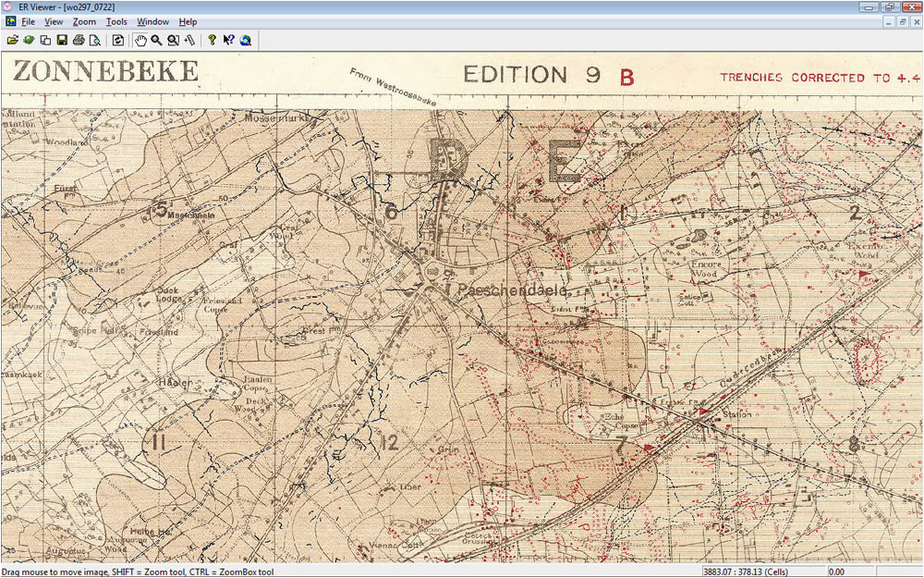Select the Zoom magnifier tool
The image size is (924, 578).
[156, 40]
